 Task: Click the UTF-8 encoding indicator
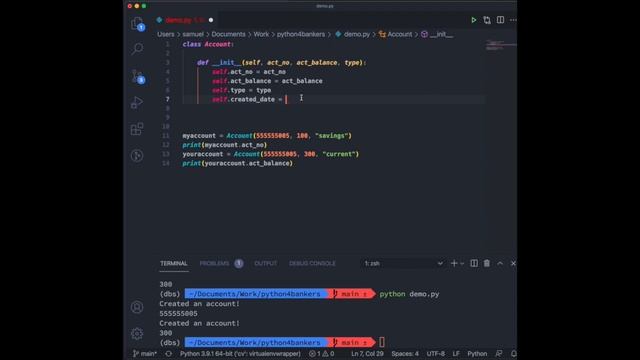click(436, 353)
